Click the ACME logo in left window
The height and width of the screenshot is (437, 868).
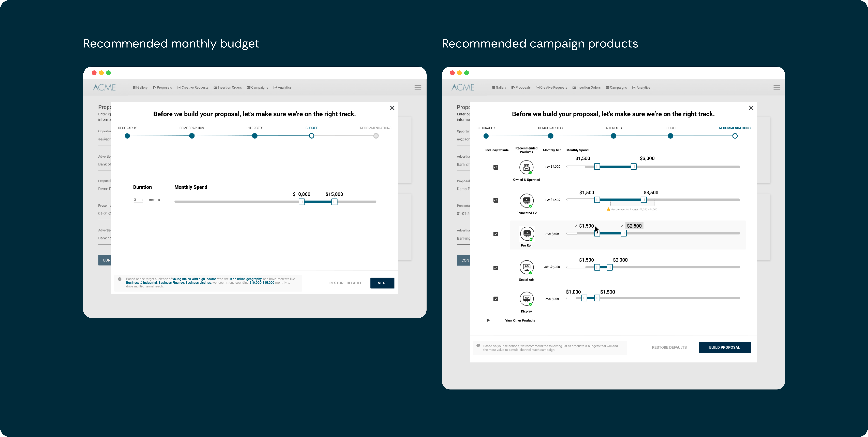tap(104, 87)
